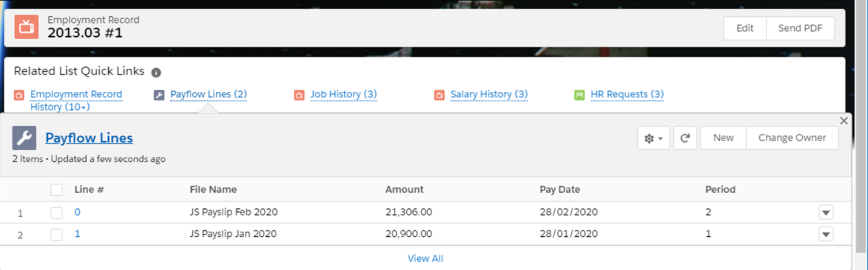Open the View All link
868x270 pixels.
tap(425, 259)
